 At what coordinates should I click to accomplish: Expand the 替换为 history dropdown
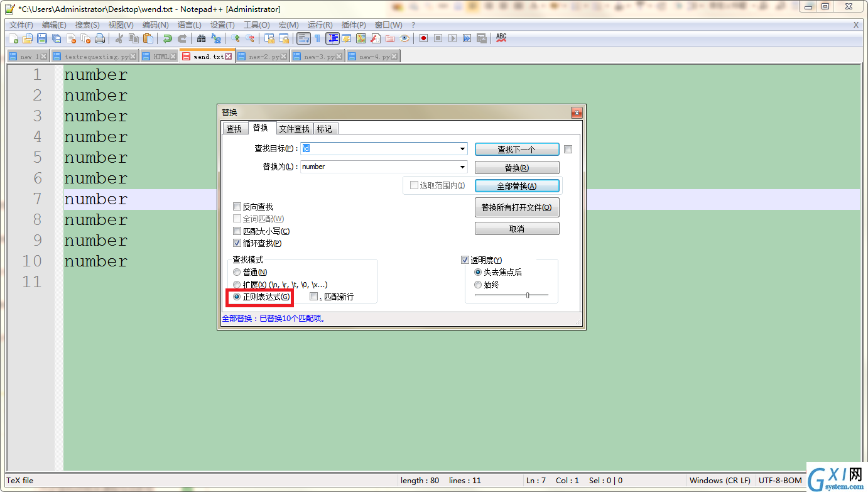click(x=463, y=167)
